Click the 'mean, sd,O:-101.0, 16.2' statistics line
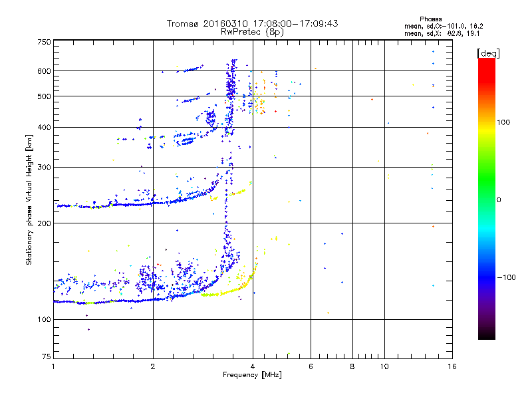This screenshot has height=399, width=532. (x=444, y=27)
